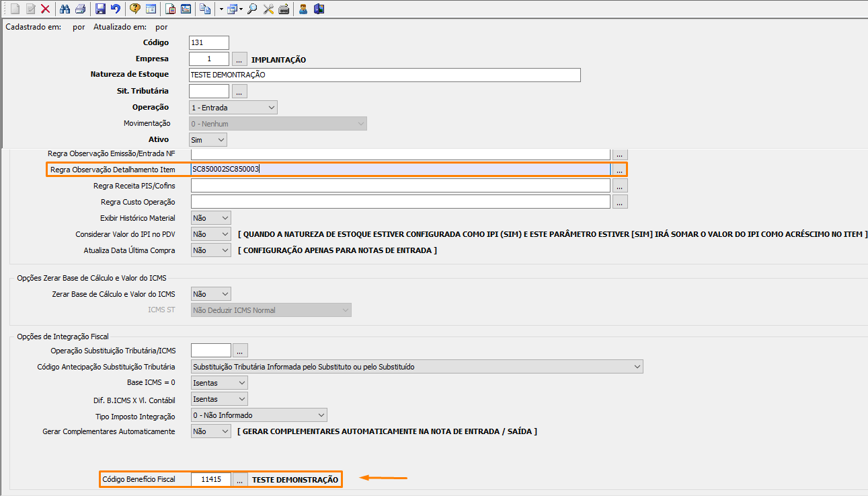Click the Regra Custo Operação input field
The height and width of the screenshot is (496, 868).
pyautogui.click(x=400, y=202)
